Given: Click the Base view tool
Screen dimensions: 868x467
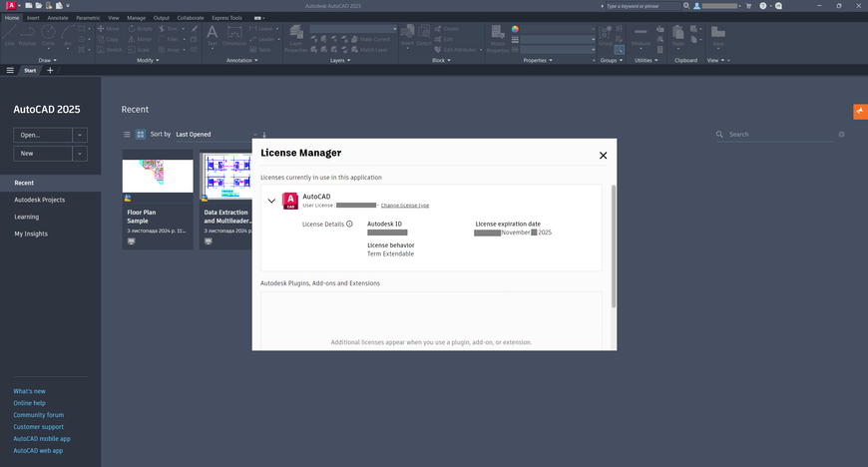Looking at the screenshot, I should coord(718,36).
